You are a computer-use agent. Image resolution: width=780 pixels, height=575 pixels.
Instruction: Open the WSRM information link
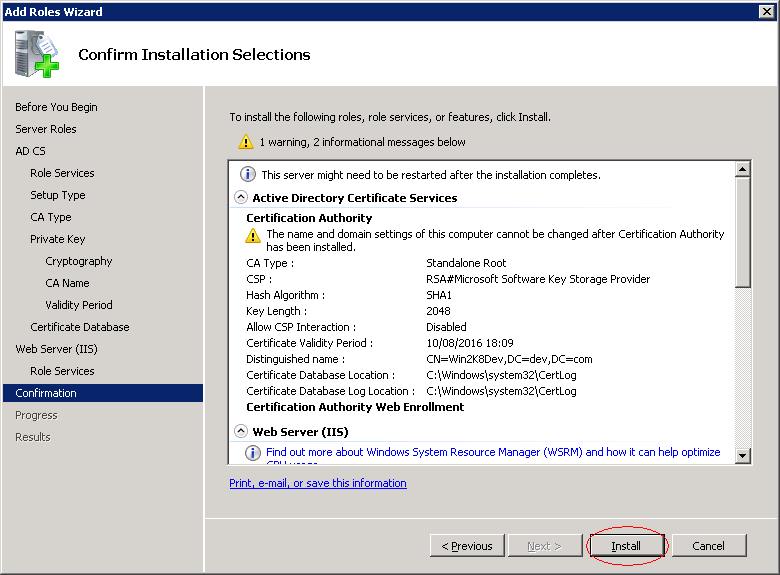(x=493, y=452)
